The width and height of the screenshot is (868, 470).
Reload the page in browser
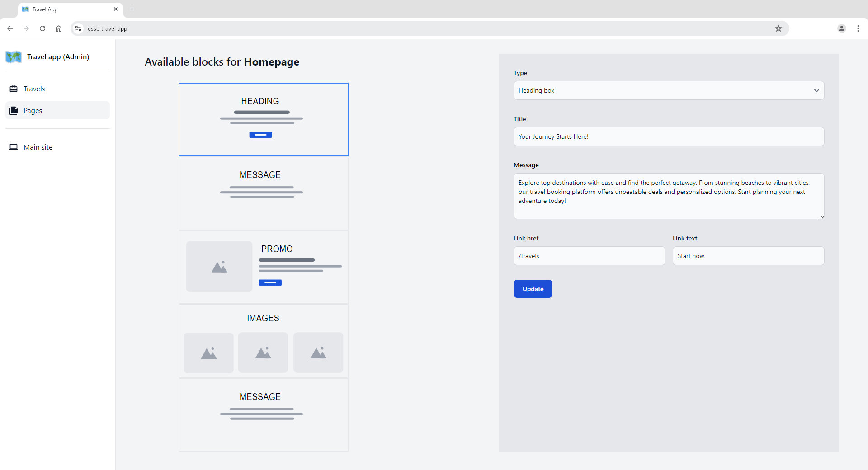coord(42,28)
